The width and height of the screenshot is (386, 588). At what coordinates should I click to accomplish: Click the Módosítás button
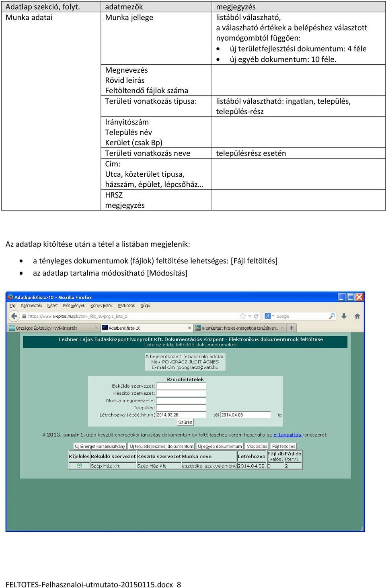click(257, 446)
